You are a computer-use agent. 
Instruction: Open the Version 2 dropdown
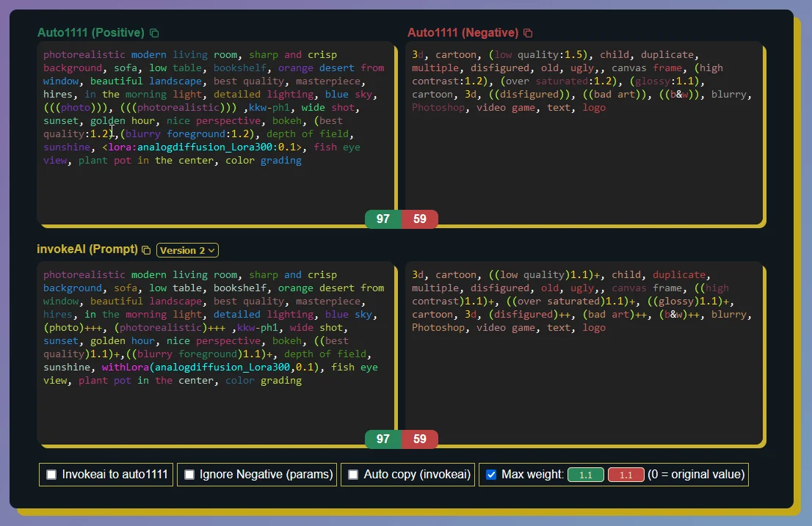pos(187,250)
